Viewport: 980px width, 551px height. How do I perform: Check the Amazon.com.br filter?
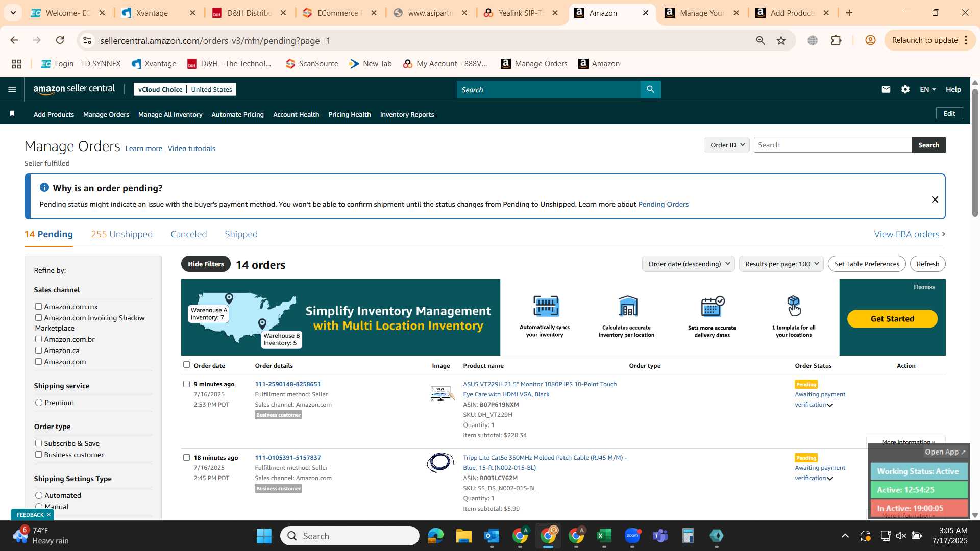(x=38, y=339)
